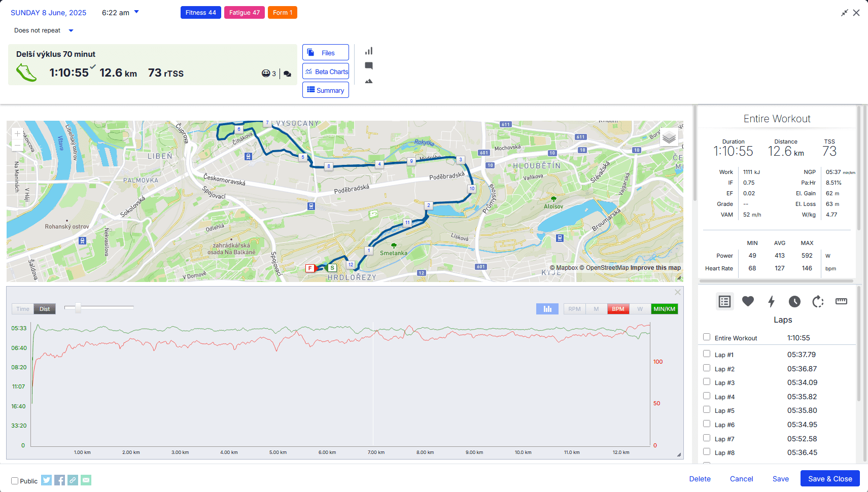Open the map layers selector

click(x=669, y=137)
